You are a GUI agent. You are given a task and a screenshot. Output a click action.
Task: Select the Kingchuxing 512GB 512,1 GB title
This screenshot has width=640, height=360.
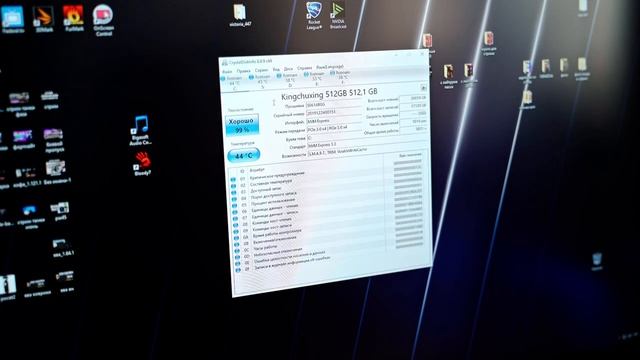329,93
